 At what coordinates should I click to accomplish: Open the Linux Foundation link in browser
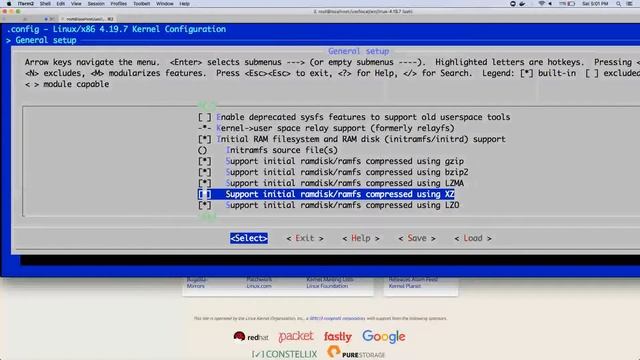pyautogui.click(x=327, y=286)
